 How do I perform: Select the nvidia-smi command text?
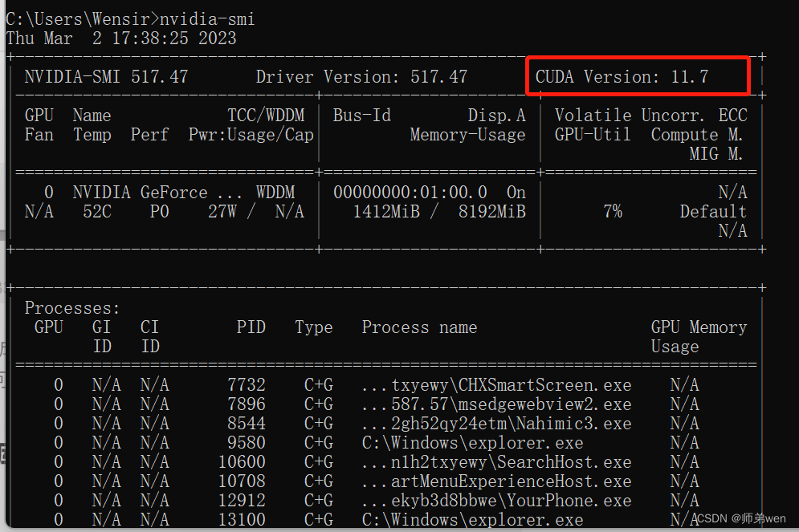point(207,19)
